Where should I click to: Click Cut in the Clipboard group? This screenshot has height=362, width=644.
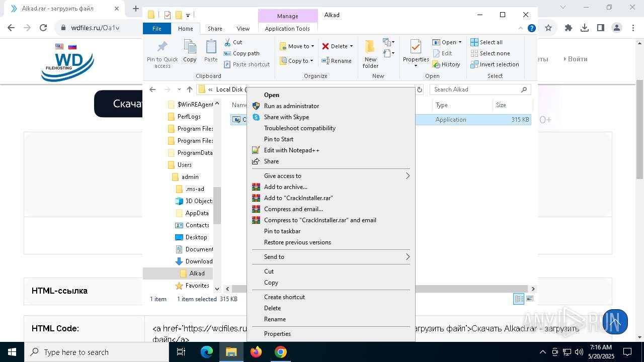tap(233, 42)
